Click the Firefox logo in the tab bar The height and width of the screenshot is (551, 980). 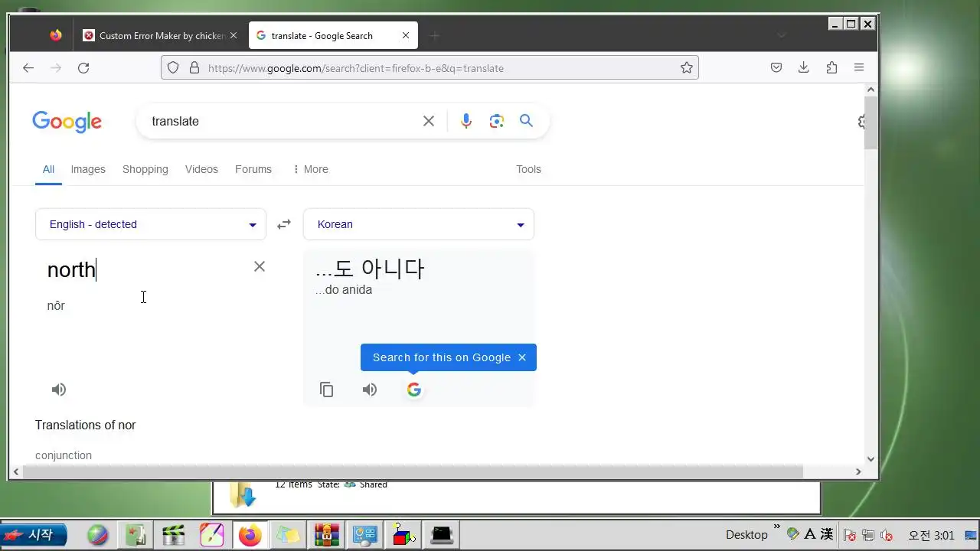tap(55, 35)
